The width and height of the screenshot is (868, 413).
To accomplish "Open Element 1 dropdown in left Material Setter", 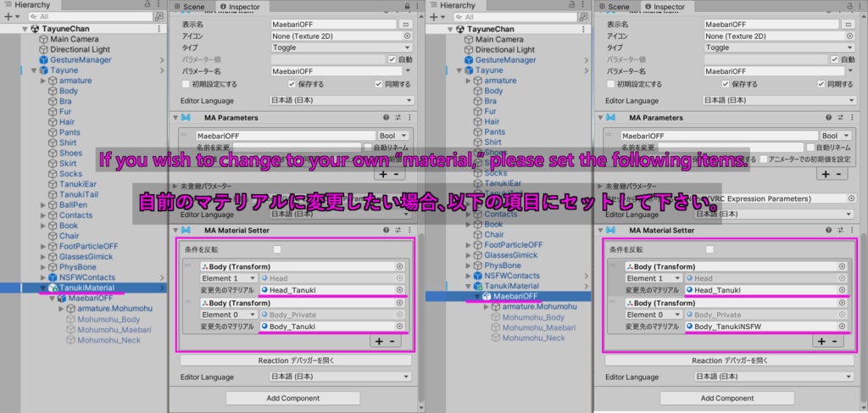I will pos(229,278).
